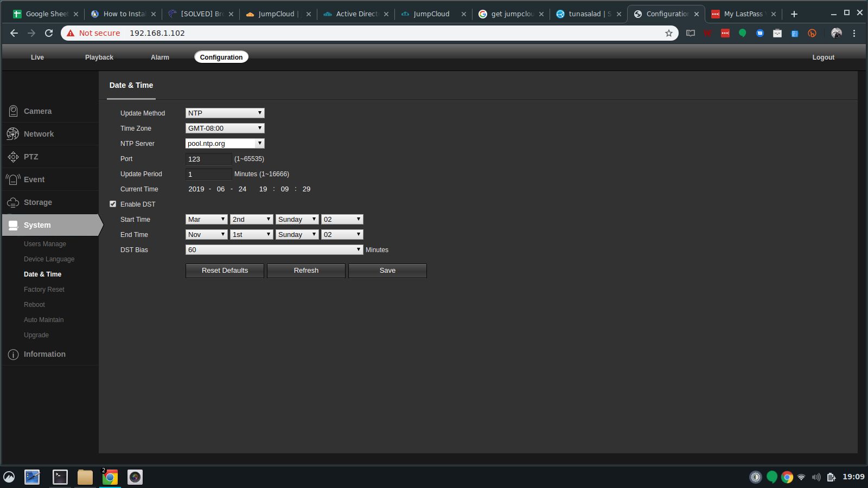Open the Event alarm icon section

click(x=13, y=179)
